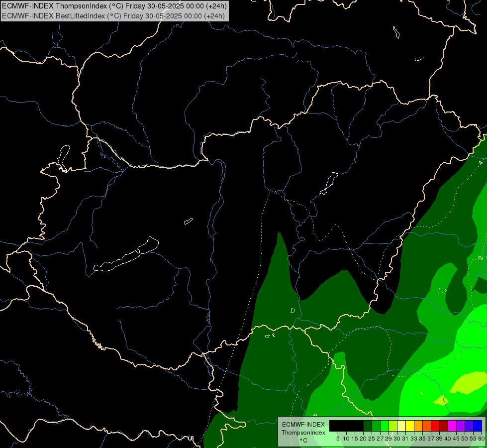
Task: Select the blue 55–60 legend swatch
Action: pyautogui.click(x=478, y=426)
